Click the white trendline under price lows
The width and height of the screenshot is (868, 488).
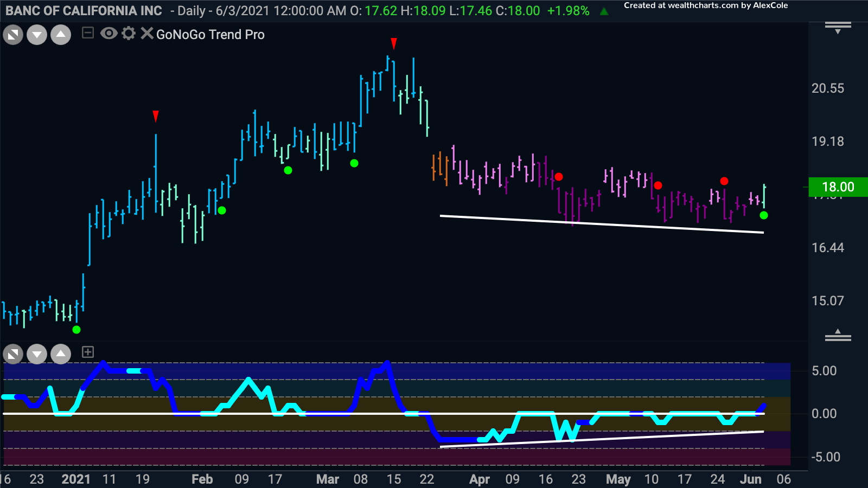[x=602, y=224]
